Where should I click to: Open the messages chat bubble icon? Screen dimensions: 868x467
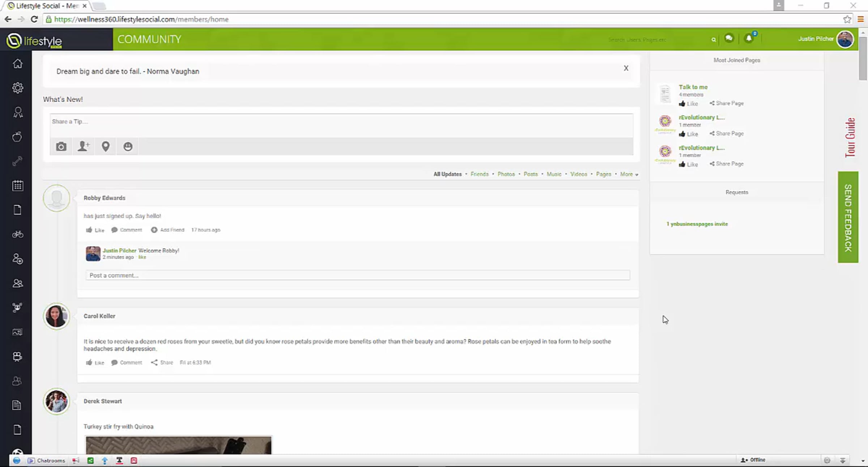coord(729,38)
